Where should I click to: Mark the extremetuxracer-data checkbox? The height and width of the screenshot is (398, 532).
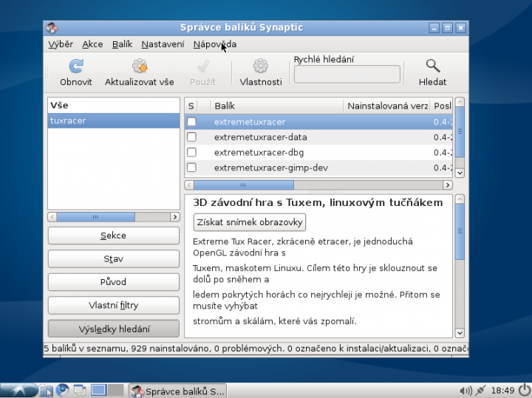click(191, 137)
